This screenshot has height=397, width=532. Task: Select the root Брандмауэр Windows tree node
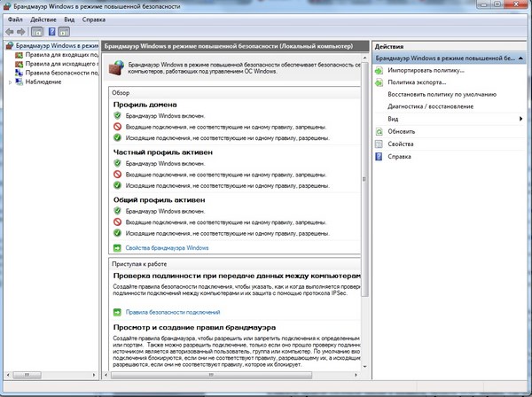click(x=57, y=45)
